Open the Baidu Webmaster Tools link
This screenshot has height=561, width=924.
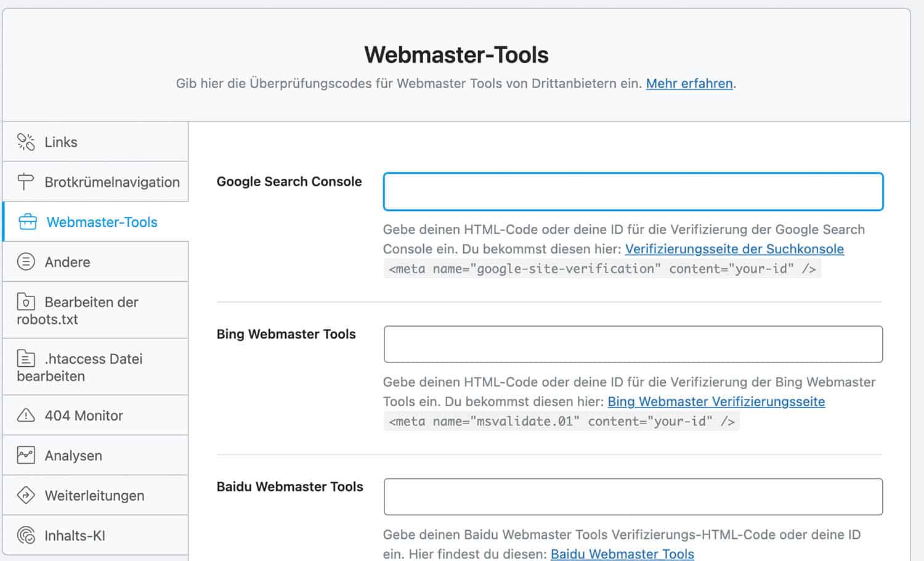622,554
